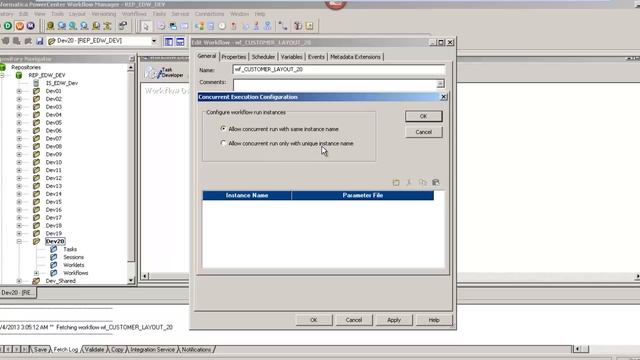This screenshot has height=360, width=640.
Task: Click the IS_EDW_Dev integration service icon
Action: point(36,83)
